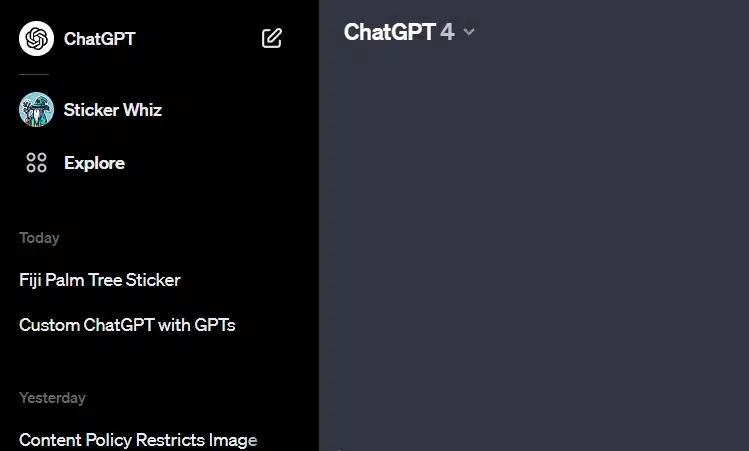The height and width of the screenshot is (451, 749).
Task: Open the Sticker Whiz wizard avatar
Action: [x=36, y=109]
